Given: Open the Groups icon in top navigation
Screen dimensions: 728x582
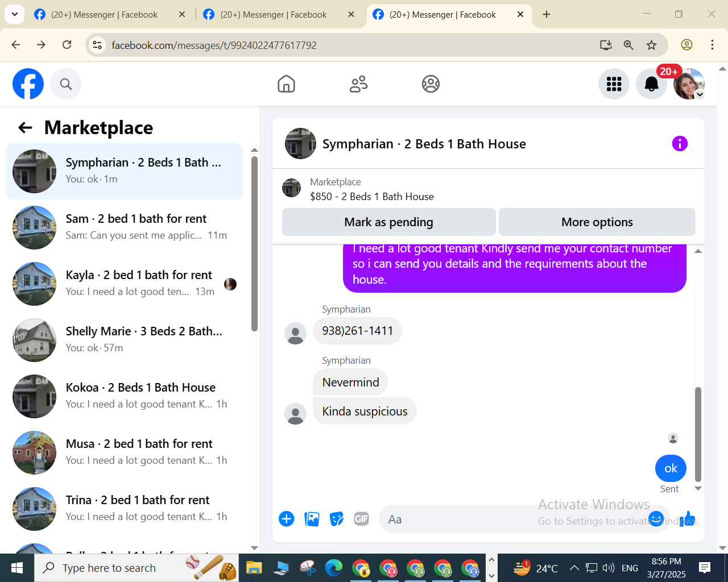Looking at the screenshot, I should [431, 84].
